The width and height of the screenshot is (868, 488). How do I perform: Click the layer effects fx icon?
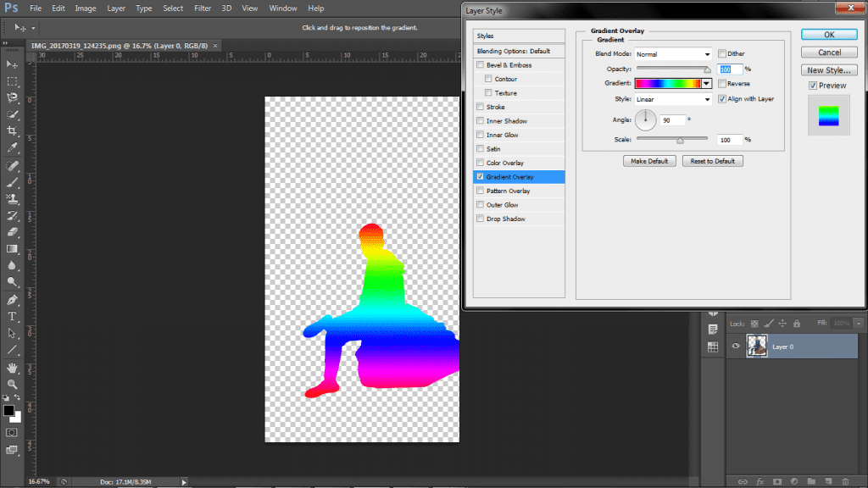coord(759,481)
